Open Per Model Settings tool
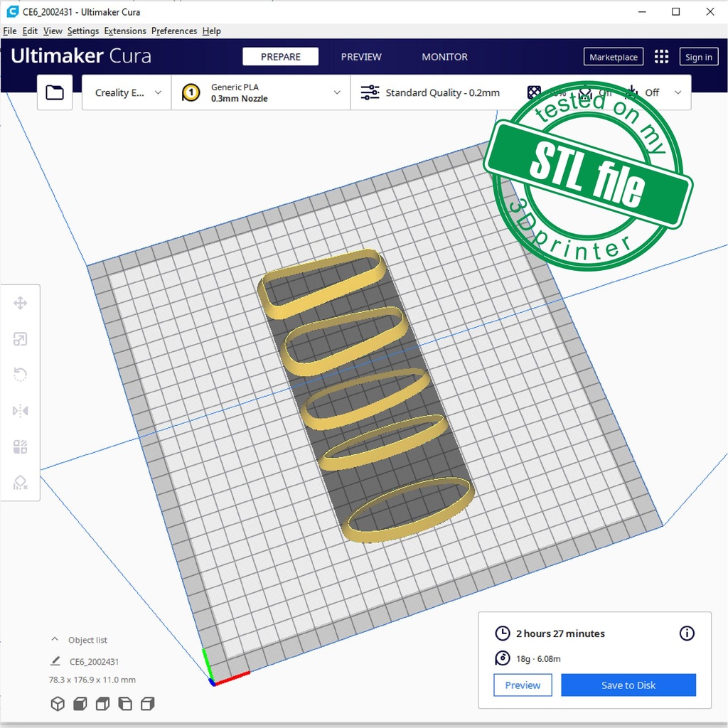 [x=20, y=447]
